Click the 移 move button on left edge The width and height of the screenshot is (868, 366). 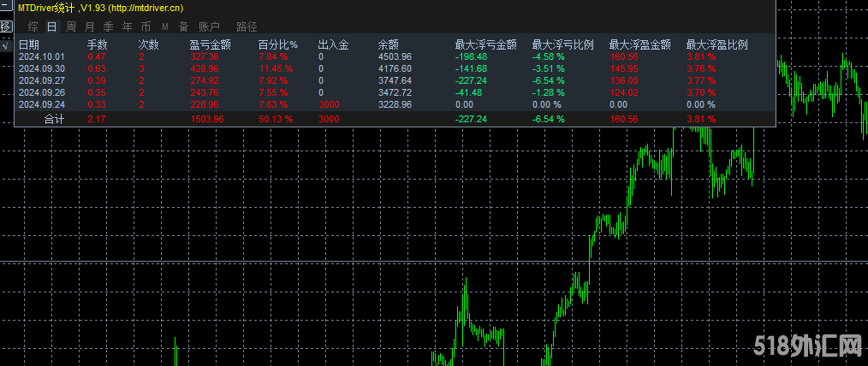point(5,28)
